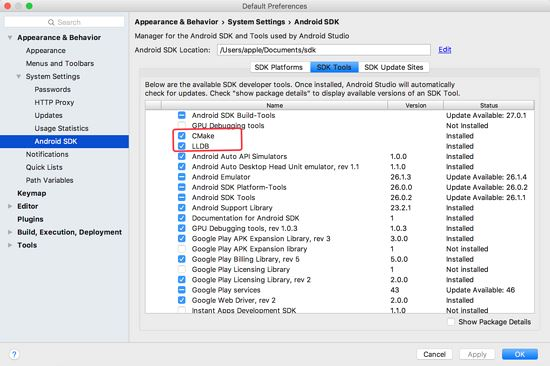This screenshot has width=550, height=366.
Task: Click the Apply button
Action: [x=477, y=354]
